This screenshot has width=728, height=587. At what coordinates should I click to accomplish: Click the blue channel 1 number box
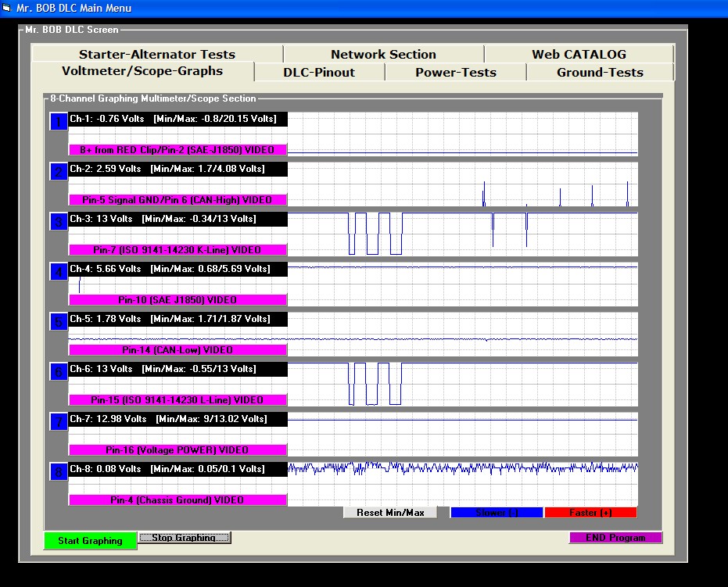click(x=59, y=122)
